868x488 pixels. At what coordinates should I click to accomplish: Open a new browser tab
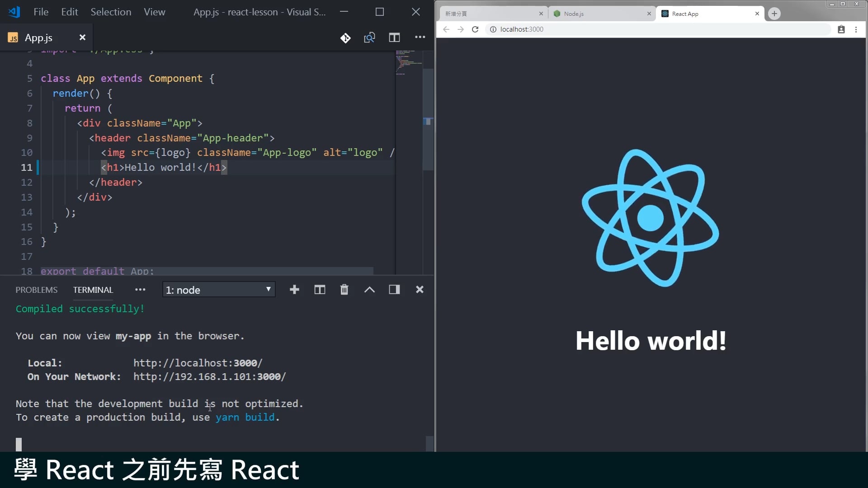tap(774, 14)
